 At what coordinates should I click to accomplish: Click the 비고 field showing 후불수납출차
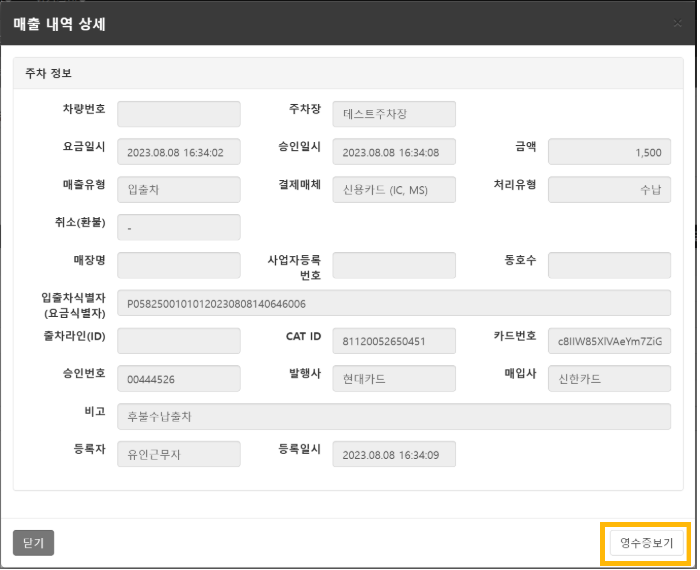[395, 417]
